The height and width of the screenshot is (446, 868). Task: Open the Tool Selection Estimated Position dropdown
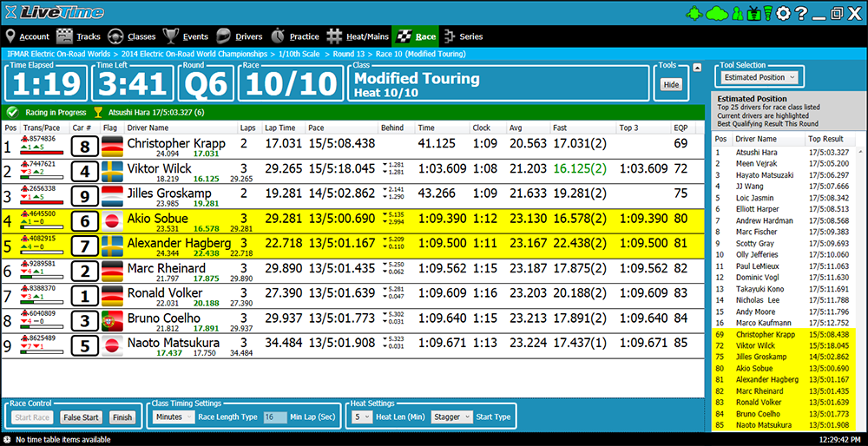pos(759,77)
